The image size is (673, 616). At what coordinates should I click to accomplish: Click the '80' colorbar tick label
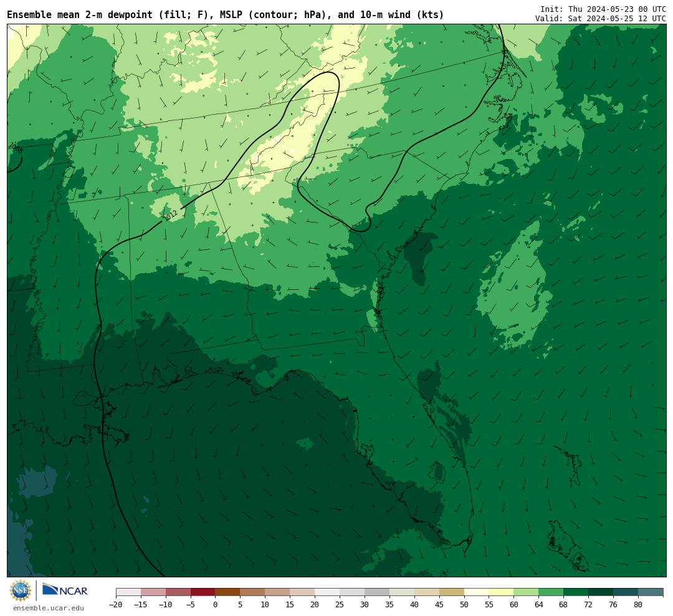(x=639, y=605)
